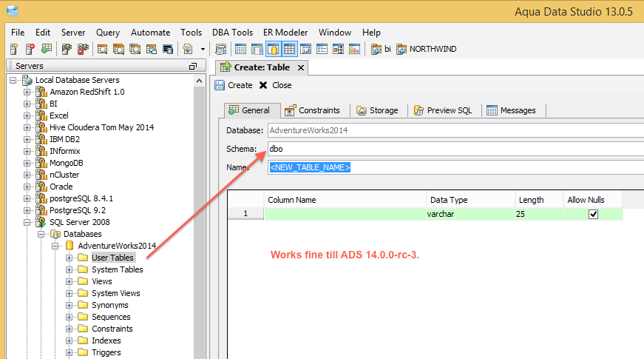
Task: Switch to the Storage tab
Action: pos(377,110)
